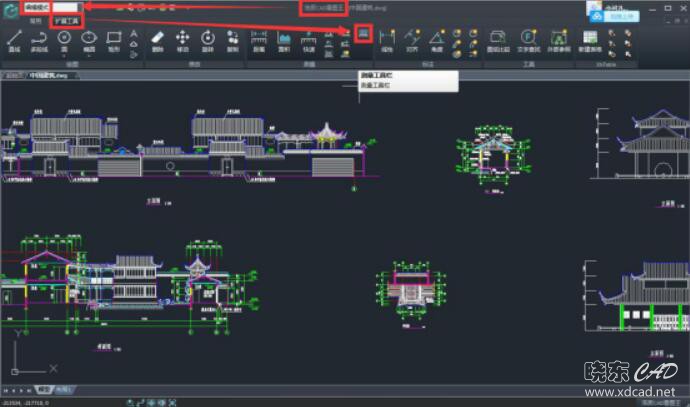Image resolution: width=690 pixels, height=407 pixels.
Task: Switch to the 扩展工具 ribbon tab
Action: tap(67, 19)
